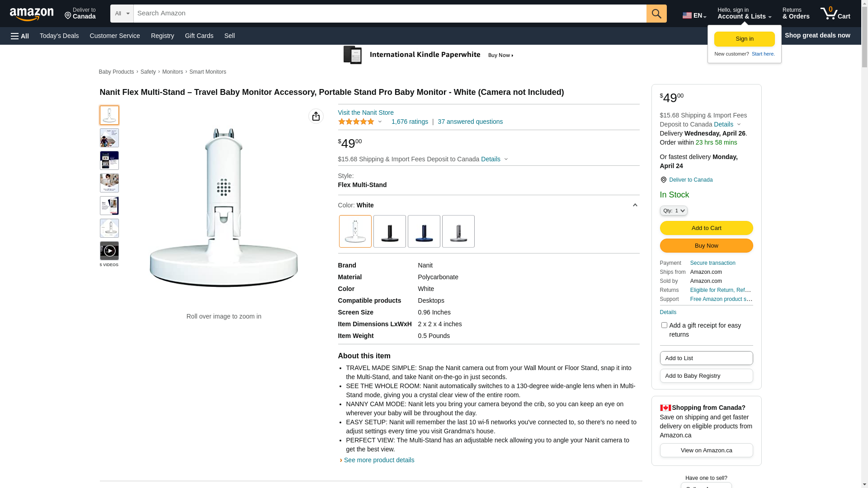Click the search magnifier button
Image resolution: width=868 pixels, height=488 pixels.
coord(656,14)
